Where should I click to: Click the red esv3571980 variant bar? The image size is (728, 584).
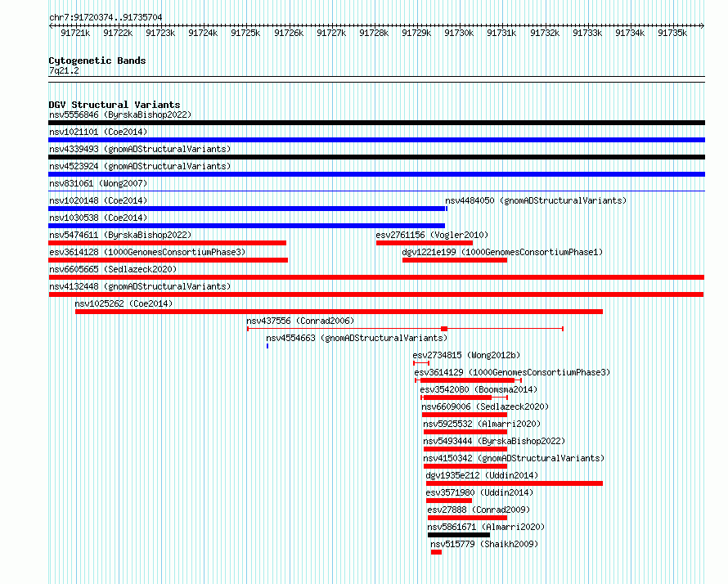click(x=449, y=501)
